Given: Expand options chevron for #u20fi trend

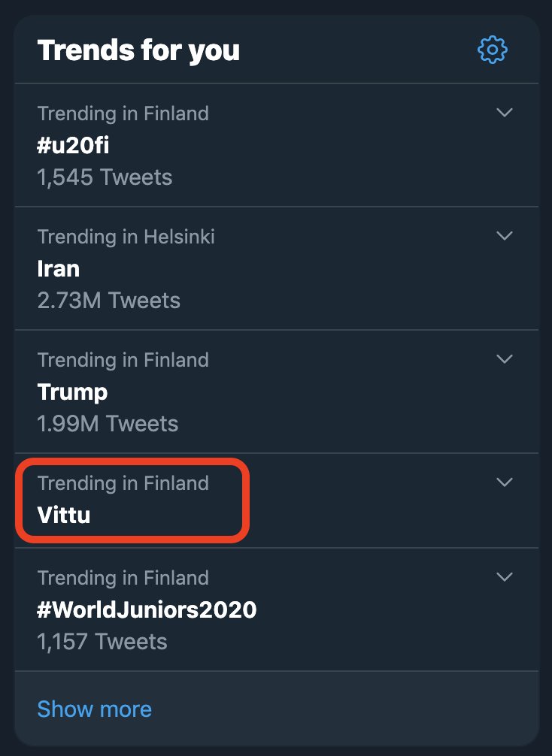Looking at the screenshot, I should 504,112.
